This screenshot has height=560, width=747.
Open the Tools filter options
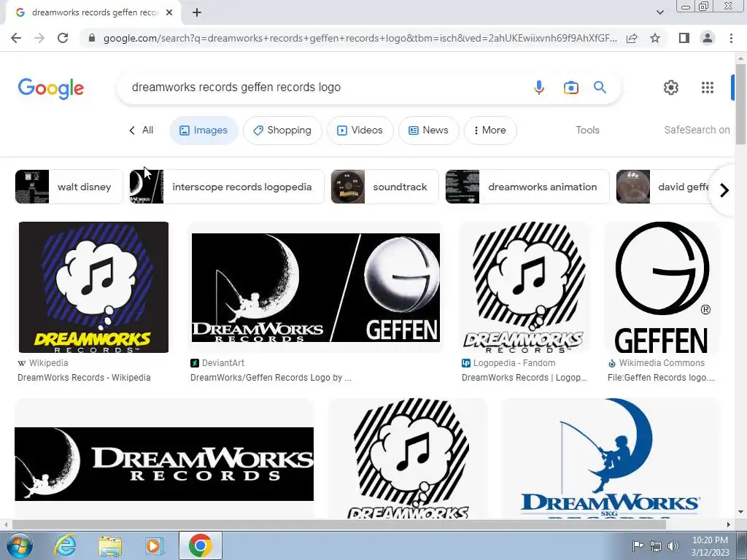[587, 130]
